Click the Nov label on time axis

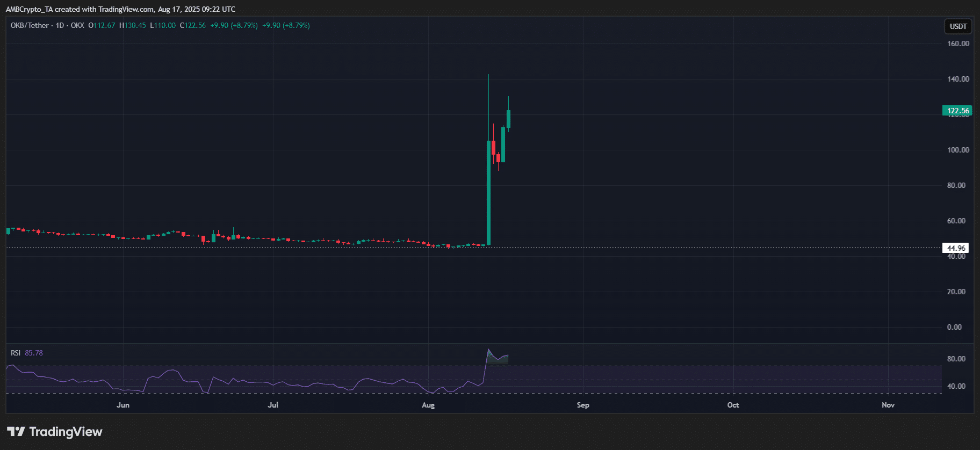pyautogui.click(x=888, y=405)
